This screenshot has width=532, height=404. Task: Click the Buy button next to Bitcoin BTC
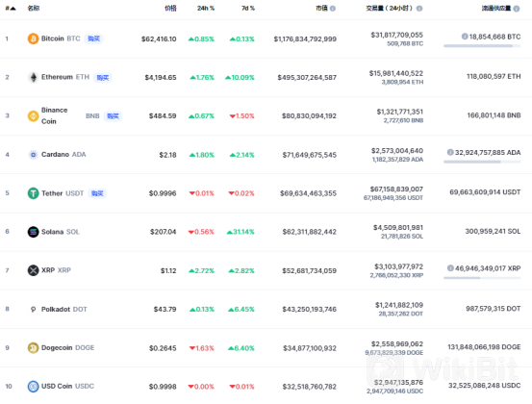(x=93, y=38)
